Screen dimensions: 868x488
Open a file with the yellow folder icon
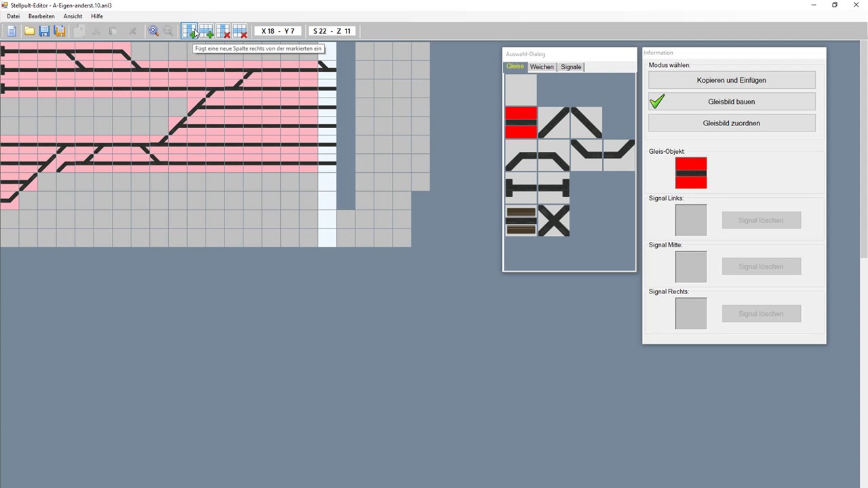click(x=29, y=31)
